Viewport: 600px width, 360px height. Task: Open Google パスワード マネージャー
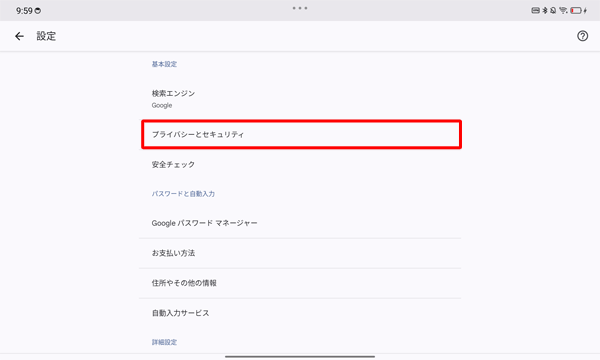pyautogui.click(x=300, y=223)
